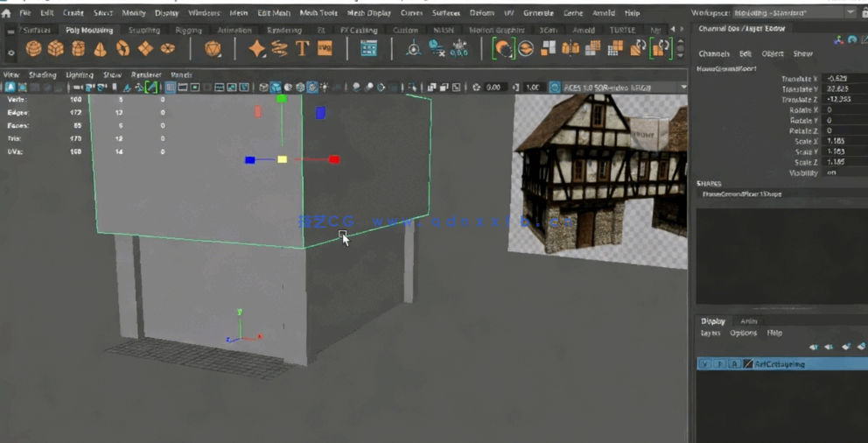Image resolution: width=868 pixels, height=443 pixels.
Task: Toggle the V visibility box of ArtCottageImg layer
Action: [x=704, y=364]
